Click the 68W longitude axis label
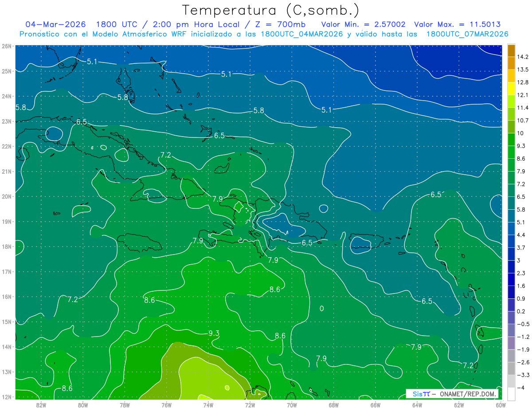The width and height of the screenshot is (532, 411). tap(333, 404)
